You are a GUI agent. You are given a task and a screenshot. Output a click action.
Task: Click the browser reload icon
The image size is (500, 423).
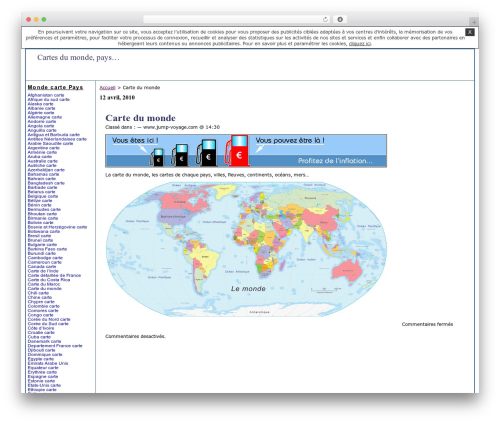(x=325, y=19)
